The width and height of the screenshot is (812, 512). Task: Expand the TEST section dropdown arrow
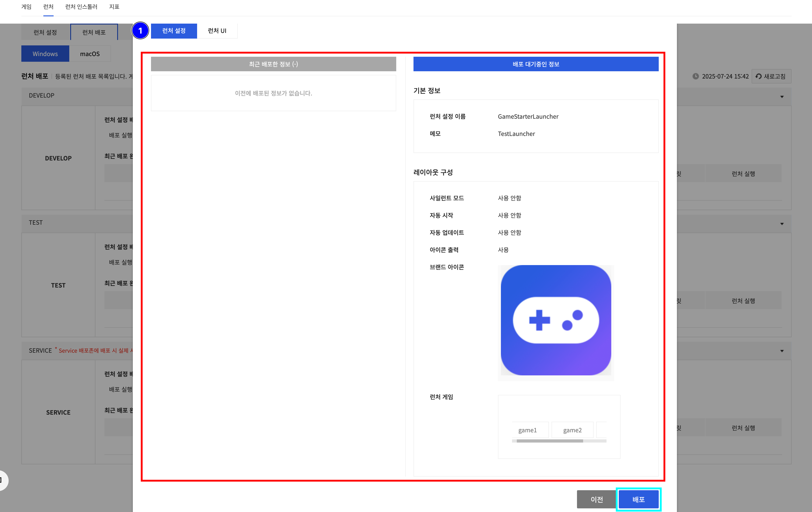tap(782, 224)
